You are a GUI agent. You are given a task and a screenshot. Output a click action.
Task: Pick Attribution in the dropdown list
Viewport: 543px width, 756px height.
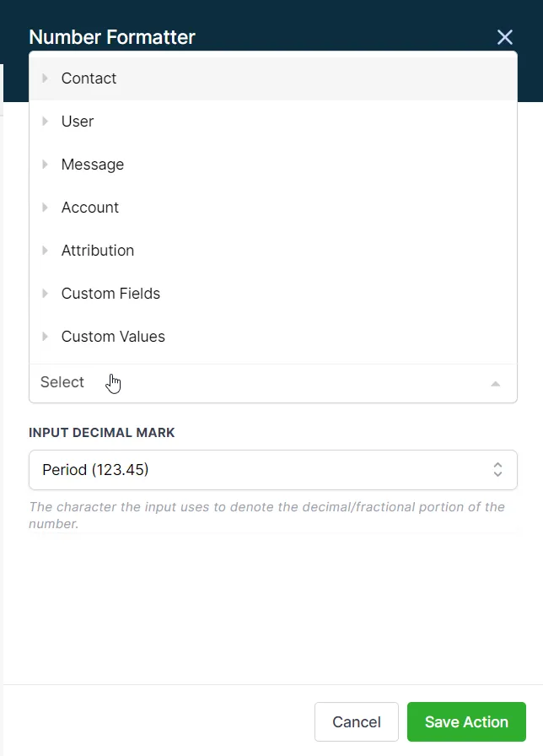click(x=98, y=251)
